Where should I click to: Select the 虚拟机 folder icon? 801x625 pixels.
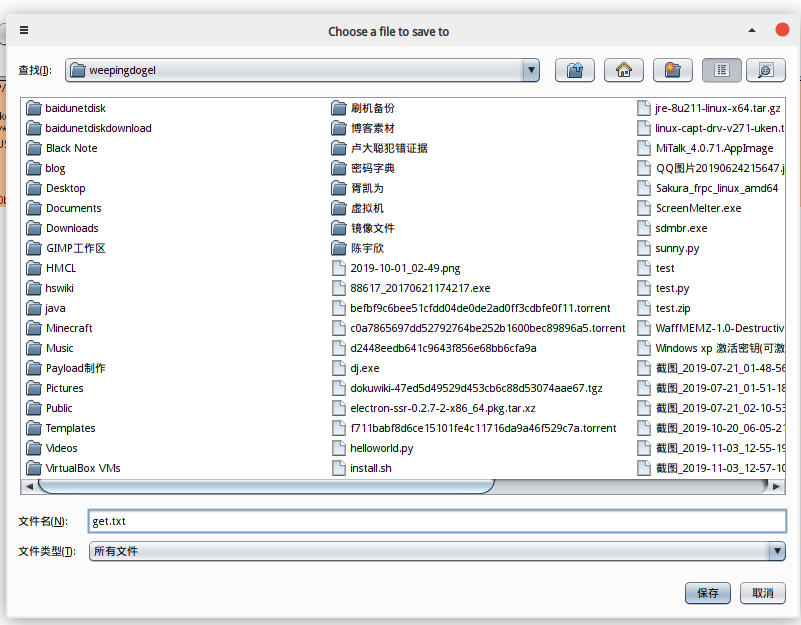pyautogui.click(x=338, y=208)
